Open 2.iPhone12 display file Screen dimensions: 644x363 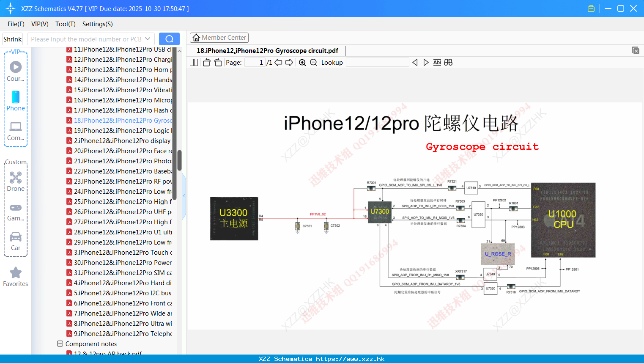119,141
